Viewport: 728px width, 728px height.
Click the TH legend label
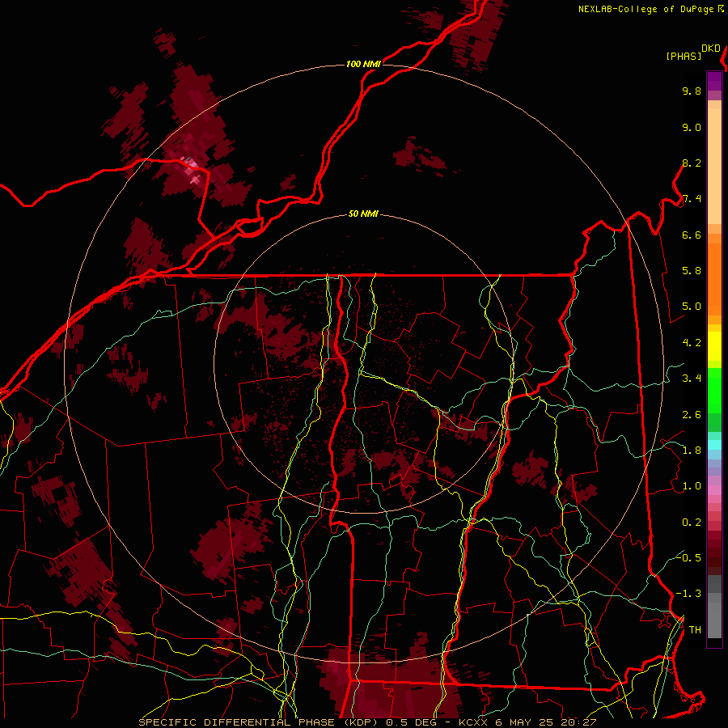point(695,630)
